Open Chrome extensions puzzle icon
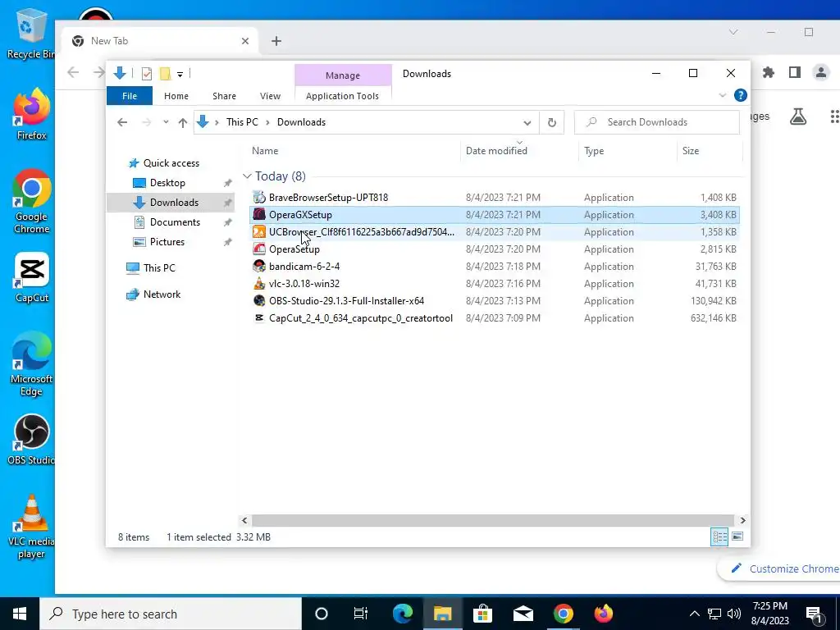The height and width of the screenshot is (630, 840). [769, 72]
